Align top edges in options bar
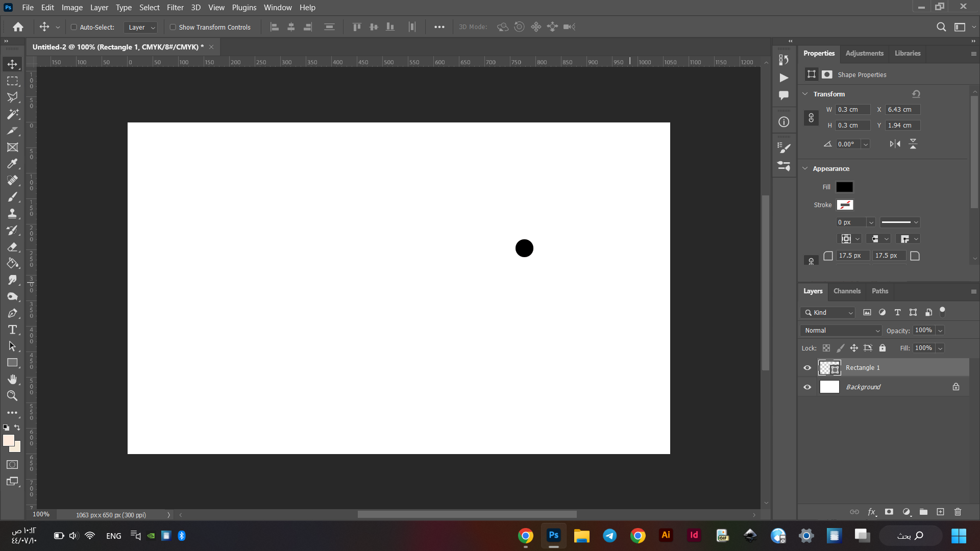Viewport: 980px width, 551px height. 357,27
